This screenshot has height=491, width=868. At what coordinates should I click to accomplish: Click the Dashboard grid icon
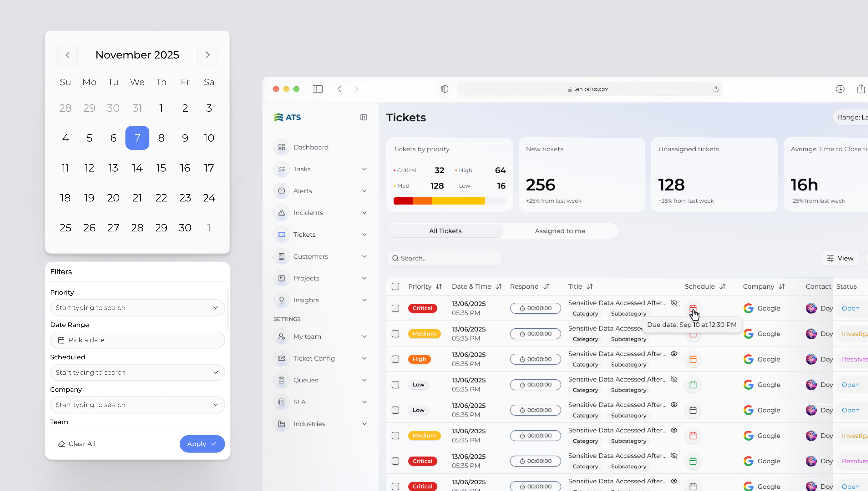pos(281,147)
